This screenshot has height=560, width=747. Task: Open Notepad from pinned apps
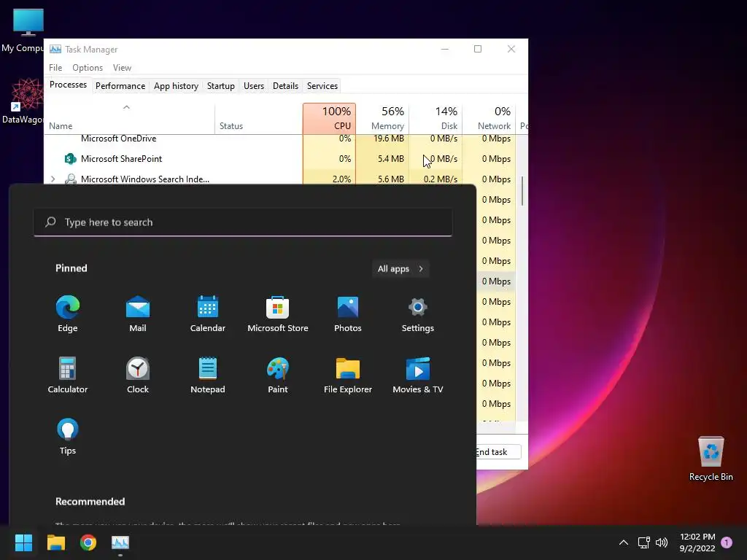(208, 375)
